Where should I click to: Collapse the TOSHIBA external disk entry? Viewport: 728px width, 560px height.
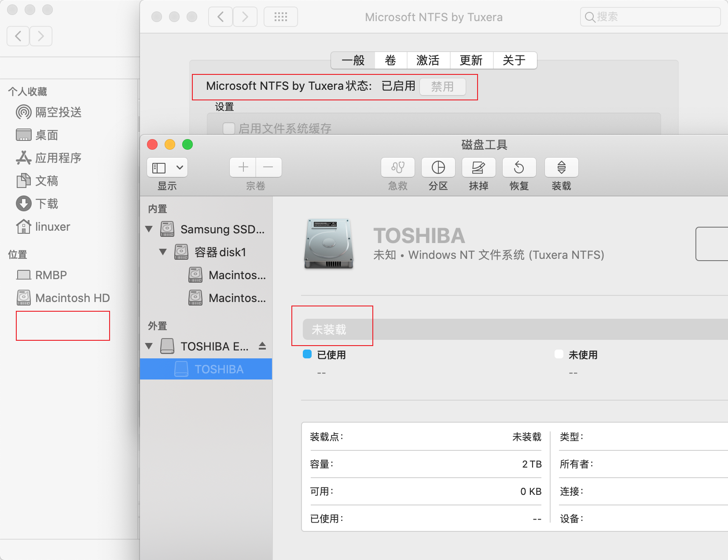149,346
